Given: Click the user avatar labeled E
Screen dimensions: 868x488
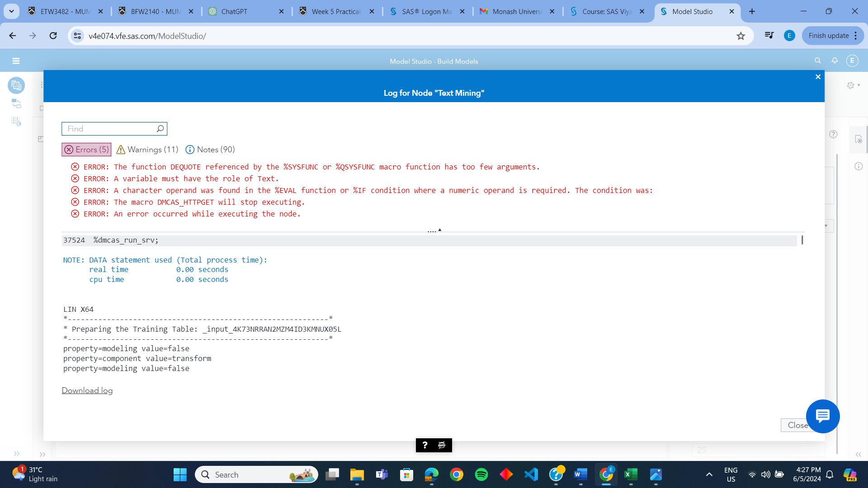Looking at the screenshot, I should click(852, 60).
